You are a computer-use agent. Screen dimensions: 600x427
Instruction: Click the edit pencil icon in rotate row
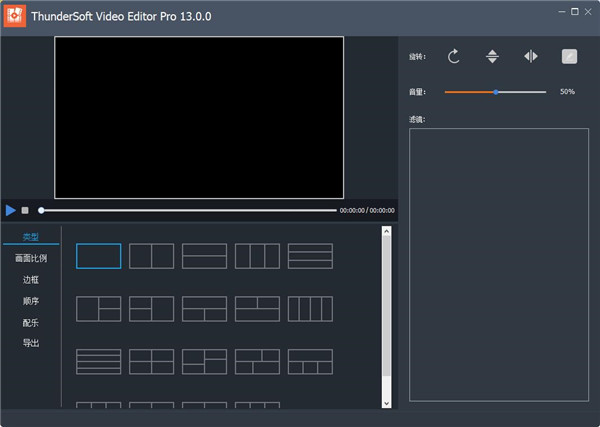pos(569,57)
